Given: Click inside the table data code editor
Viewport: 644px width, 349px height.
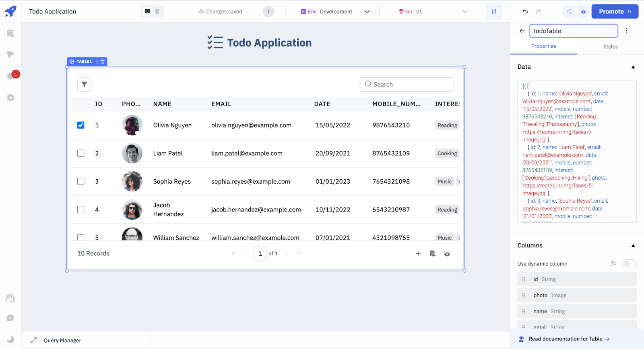Looking at the screenshot, I should [x=577, y=152].
